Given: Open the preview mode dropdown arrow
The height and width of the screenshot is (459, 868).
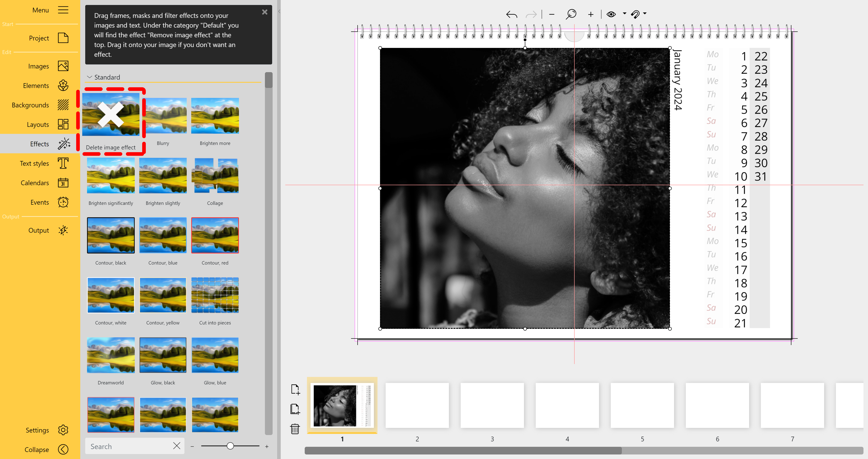Looking at the screenshot, I should (624, 14).
